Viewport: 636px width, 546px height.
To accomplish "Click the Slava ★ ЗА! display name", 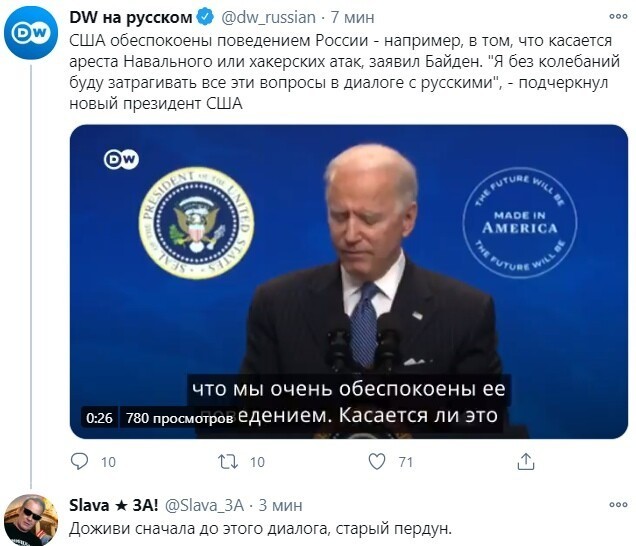I will click(114, 505).
